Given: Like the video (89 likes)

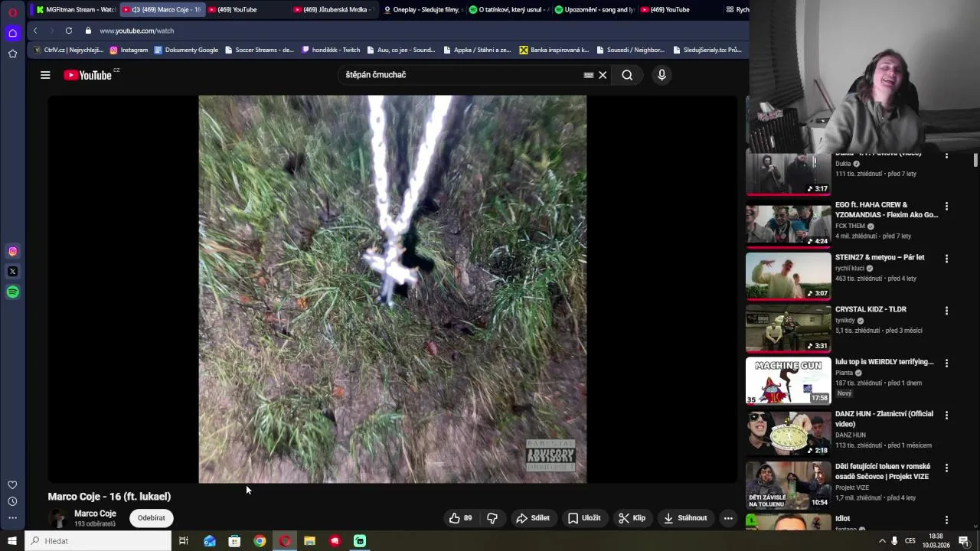Looking at the screenshot, I should tap(460, 518).
